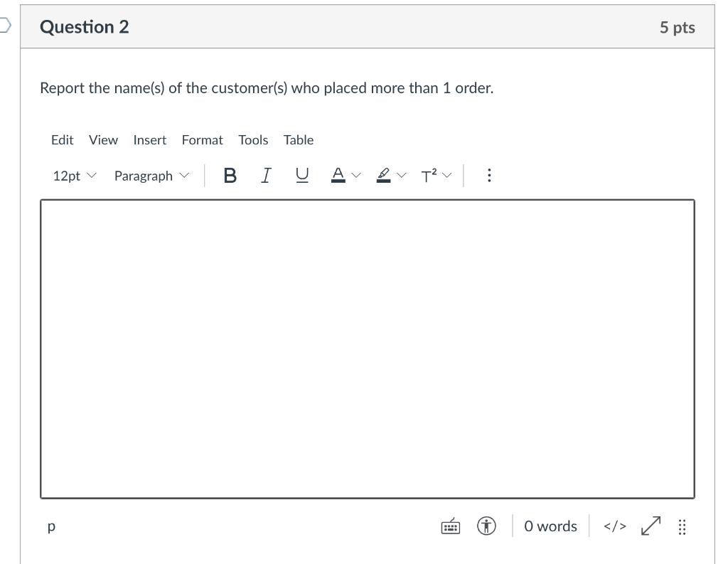This screenshot has height=564, width=728.
Task: Click the question prompt about customers' orders
Action: pos(267,87)
